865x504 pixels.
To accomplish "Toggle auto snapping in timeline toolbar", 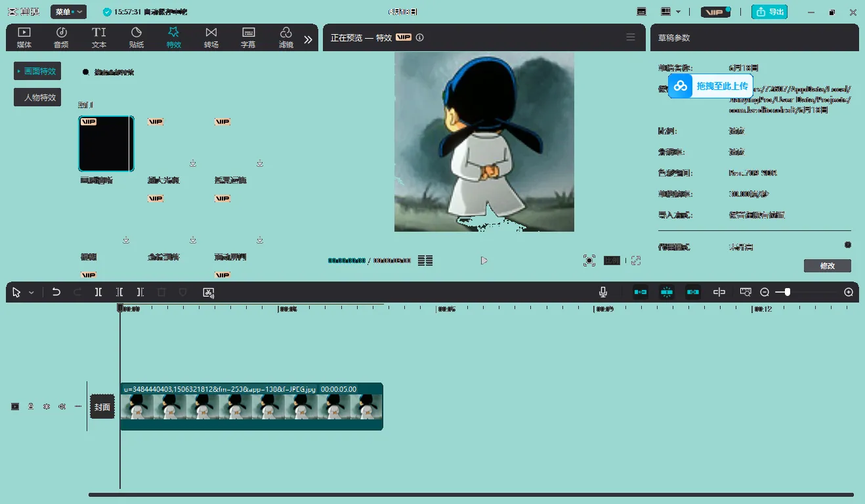I will point(667,292).
